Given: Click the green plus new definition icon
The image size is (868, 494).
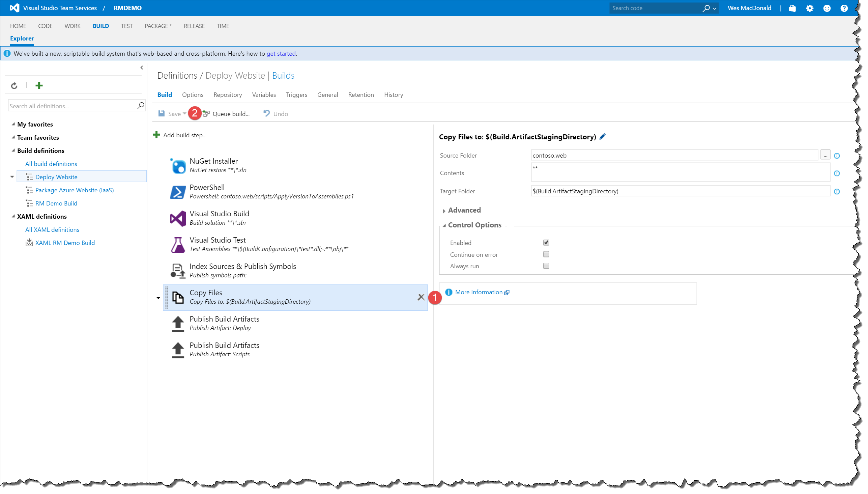Looking at the screenshot, I should 39,85.
